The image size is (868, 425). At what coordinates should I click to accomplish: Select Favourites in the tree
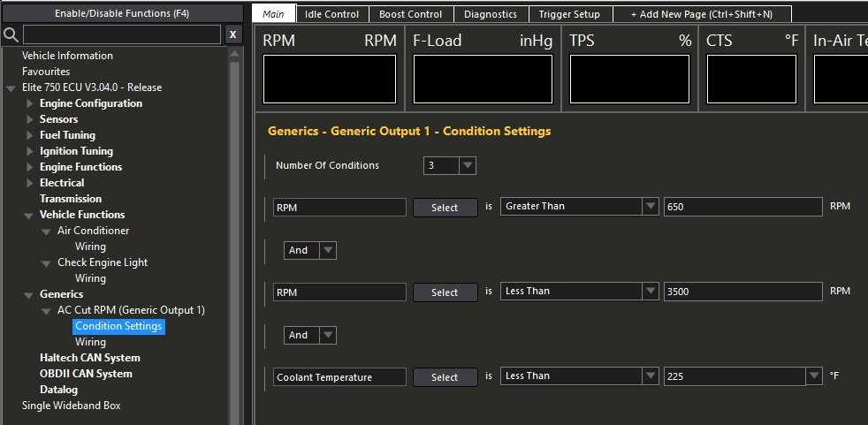pos(46,72)
